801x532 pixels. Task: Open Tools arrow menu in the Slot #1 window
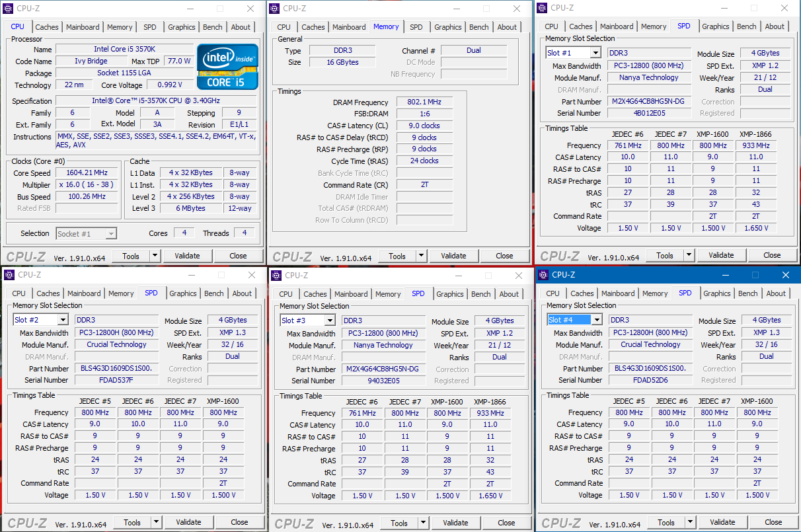(689, 255)
